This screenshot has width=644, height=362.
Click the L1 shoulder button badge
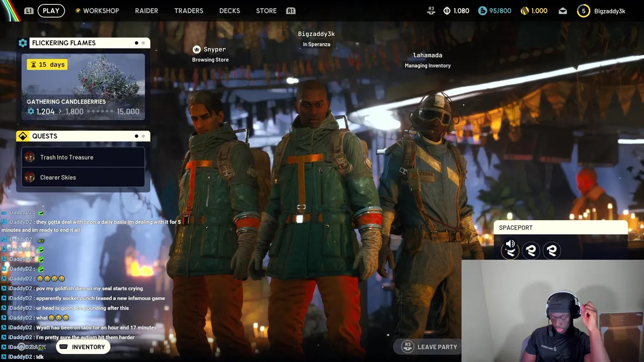point(29,11)
